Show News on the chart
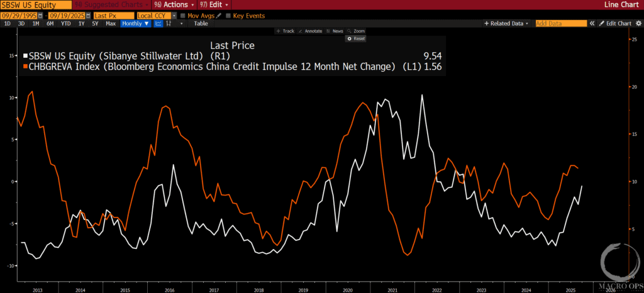This screenshot has height=293, width=644. (x=335, y=31)
